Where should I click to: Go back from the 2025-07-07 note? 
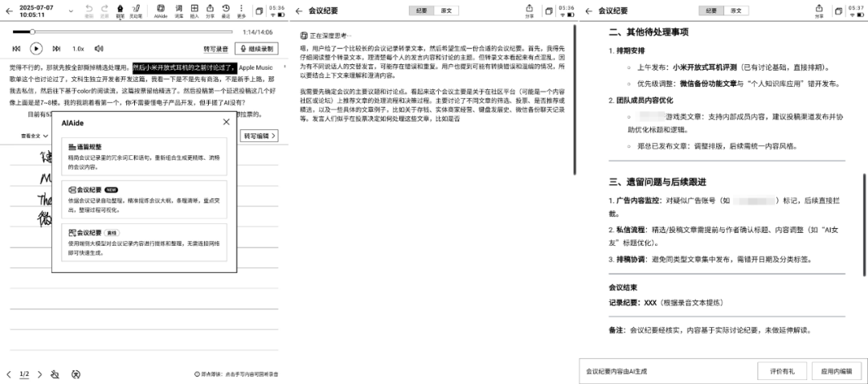[x=9, y=10]
